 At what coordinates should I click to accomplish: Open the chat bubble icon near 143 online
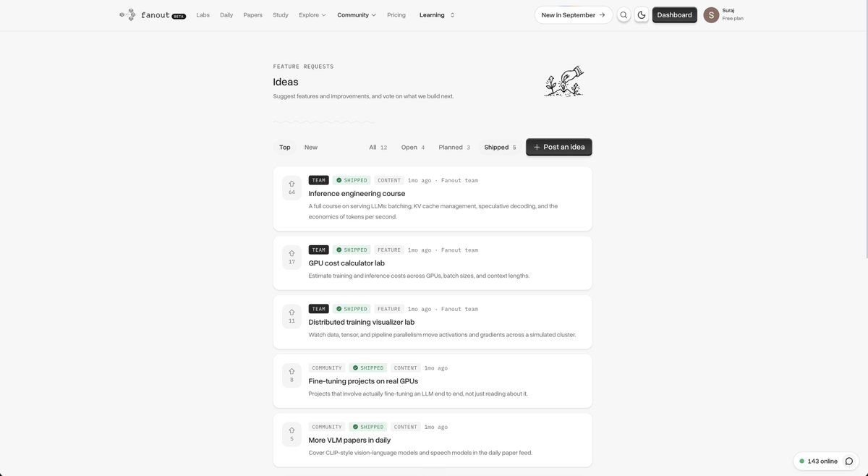[x=849, y=461]
